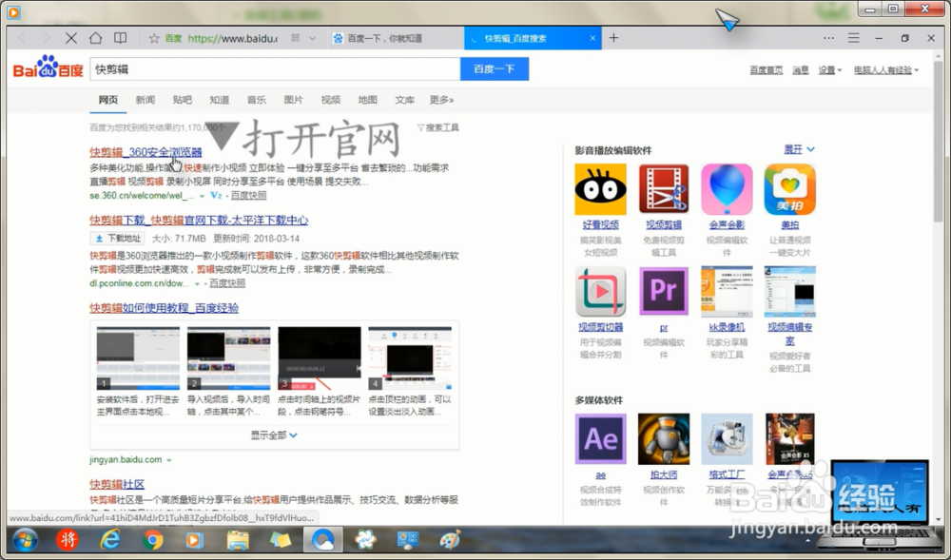The image size is (951, 560).
Task: Open the 消息 messages link
Action: 801,70
